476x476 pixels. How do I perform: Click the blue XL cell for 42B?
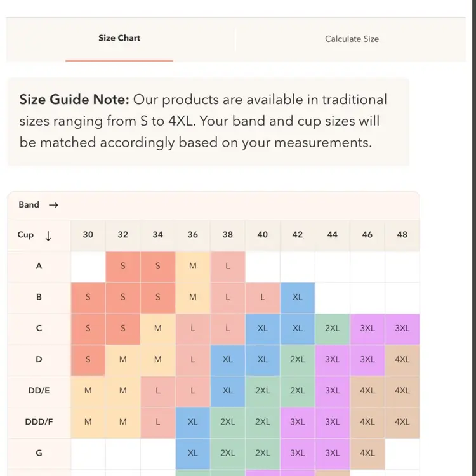click(x=297, y=297)
